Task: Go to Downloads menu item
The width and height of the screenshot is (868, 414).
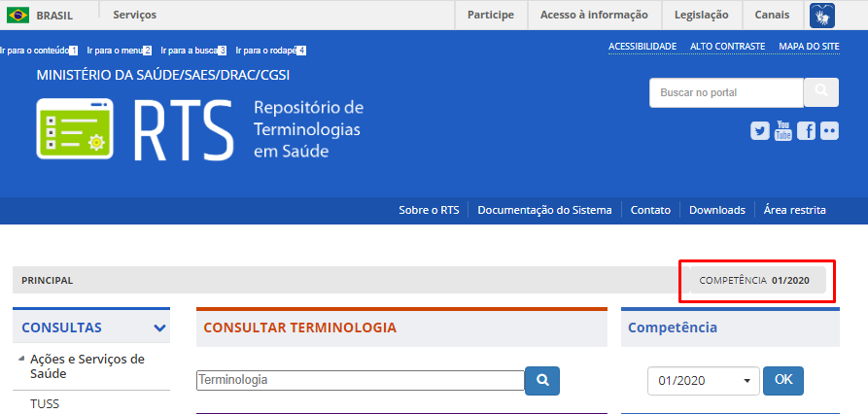Action: coord(717,210)
